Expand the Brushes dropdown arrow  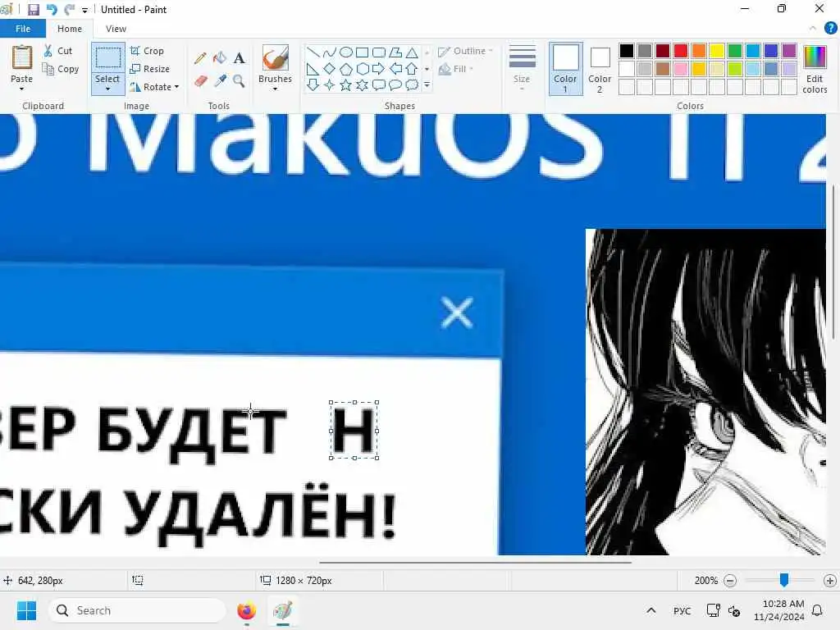point(276,89)
